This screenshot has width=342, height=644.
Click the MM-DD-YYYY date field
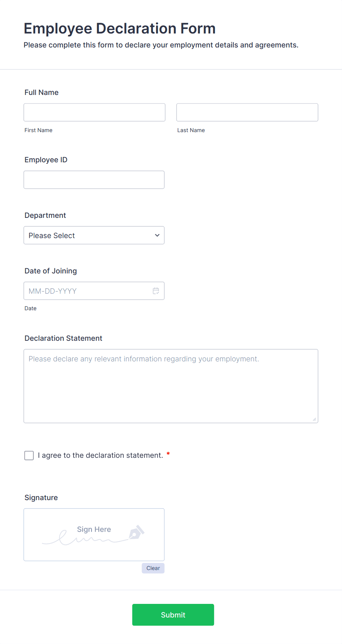pos(88,291)
